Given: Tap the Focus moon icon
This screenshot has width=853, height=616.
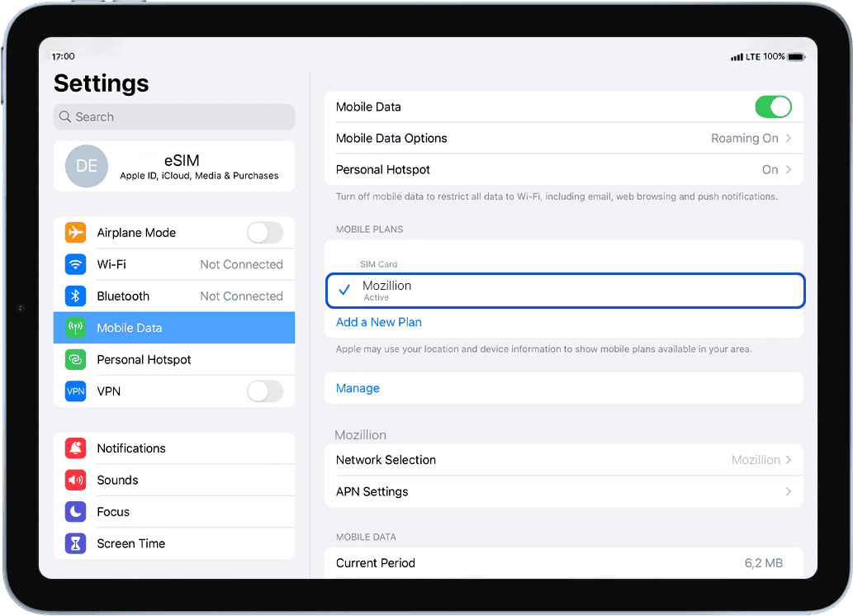Looking at the screenshot, I should coord(76,512).
